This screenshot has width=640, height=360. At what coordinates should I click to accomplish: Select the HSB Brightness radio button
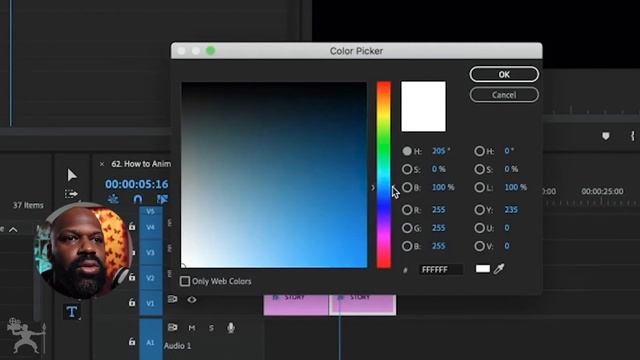[407, 187]
